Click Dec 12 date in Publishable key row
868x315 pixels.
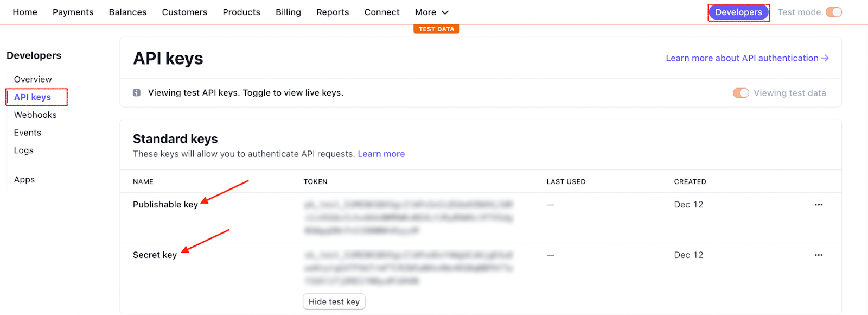[688, 205]
